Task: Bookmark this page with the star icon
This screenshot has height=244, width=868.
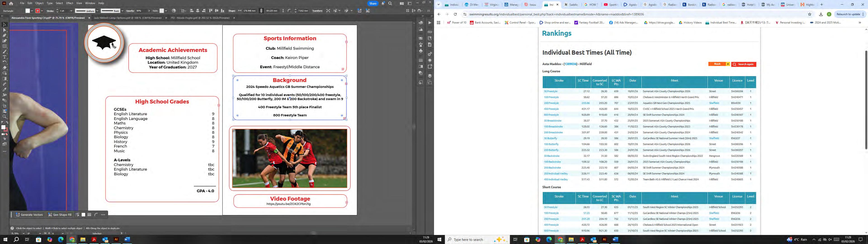Action: [809, 14]
